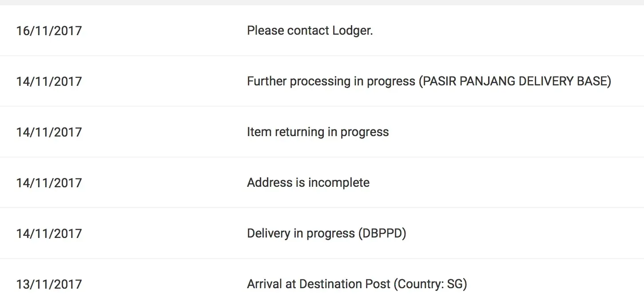Click the date beside 'Address is incomplete'
644x306 pixels.
tap(49, 183)
